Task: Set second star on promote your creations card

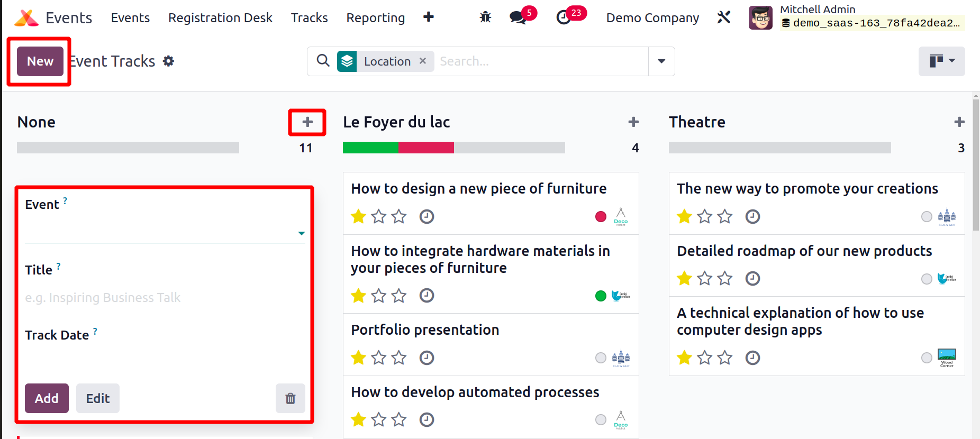Action: pyautogui.click(x=705, y=216)
